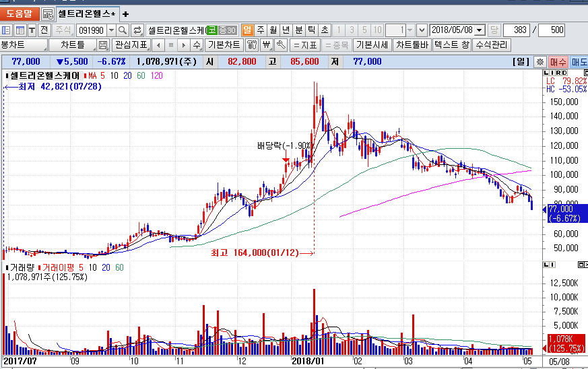
Task: Expand the stock code 091990 dropdown
Action: 111,30
